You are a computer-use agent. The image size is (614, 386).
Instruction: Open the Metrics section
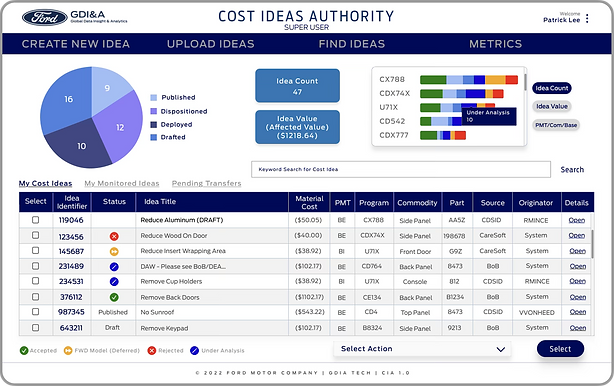pyautogui.click(x=495, y=44)
